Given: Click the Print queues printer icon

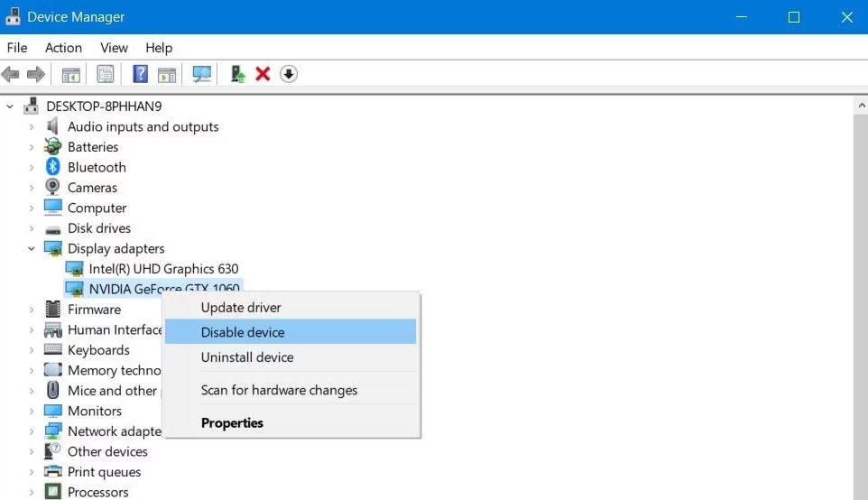Looking at the screenshot, I should point(53,471).
